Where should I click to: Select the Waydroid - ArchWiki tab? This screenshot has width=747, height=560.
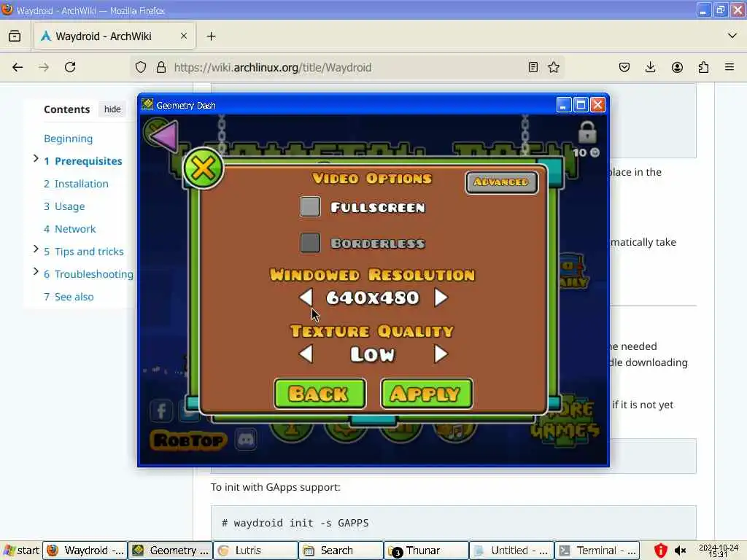tap(115, 36)
